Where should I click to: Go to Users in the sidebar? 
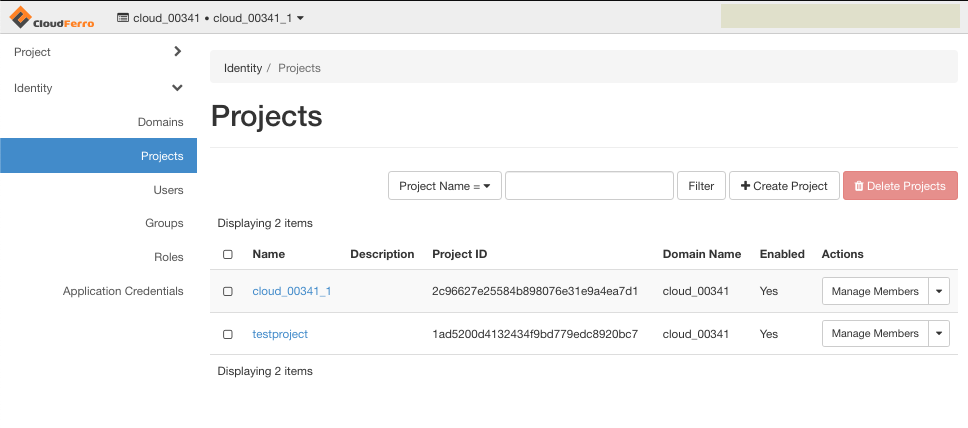pyautogui.click(x=168, y=189)
